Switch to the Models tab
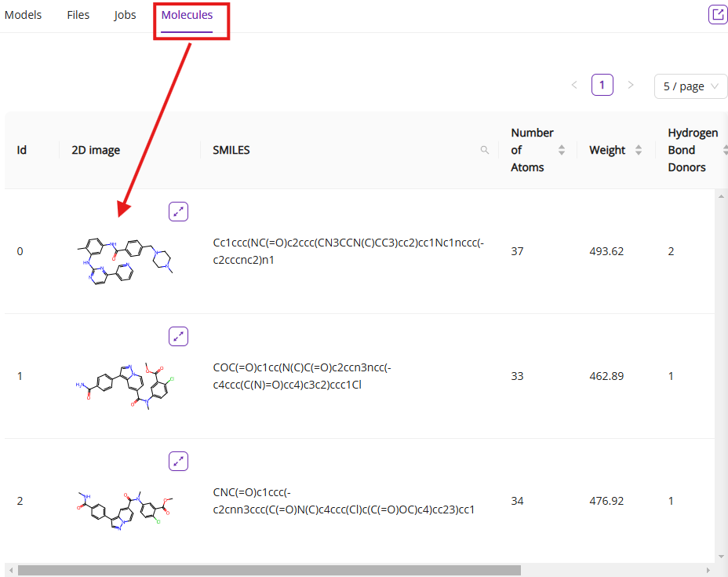The height and width of the screenshot is (577, 728). point(24,15)
